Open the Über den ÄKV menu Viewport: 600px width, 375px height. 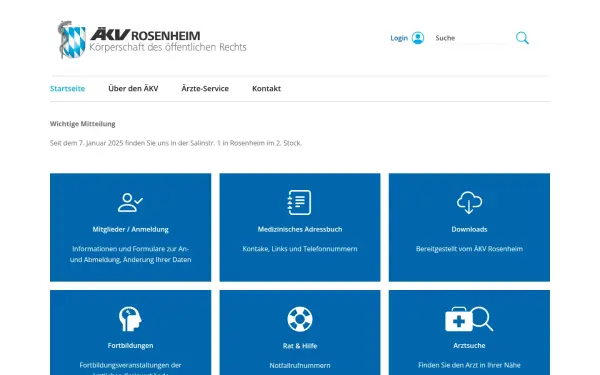click(133, 88)
